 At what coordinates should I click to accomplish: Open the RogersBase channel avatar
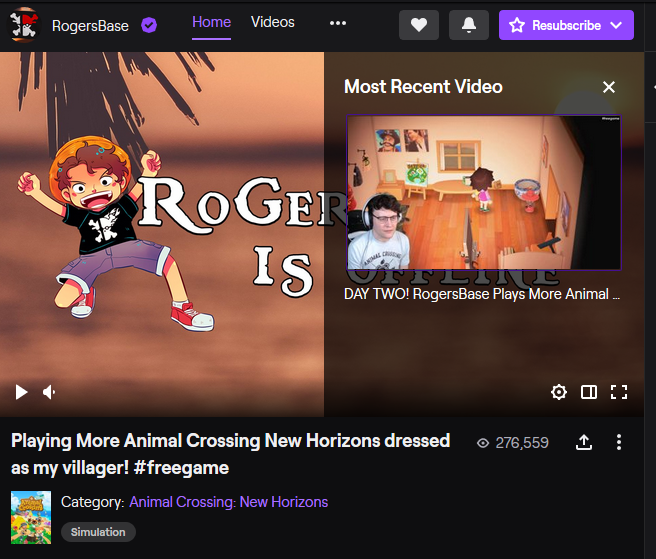pyautogui.click(x=24, y=25)
